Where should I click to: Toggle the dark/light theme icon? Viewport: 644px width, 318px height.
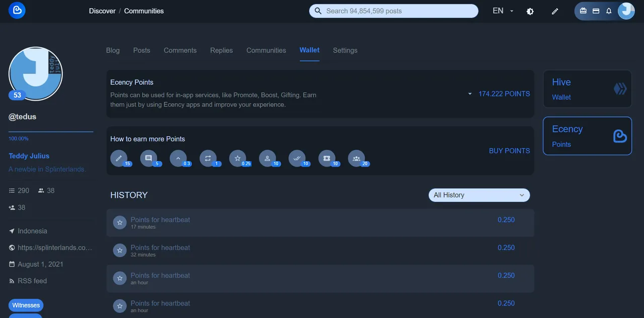pos(530,11)
